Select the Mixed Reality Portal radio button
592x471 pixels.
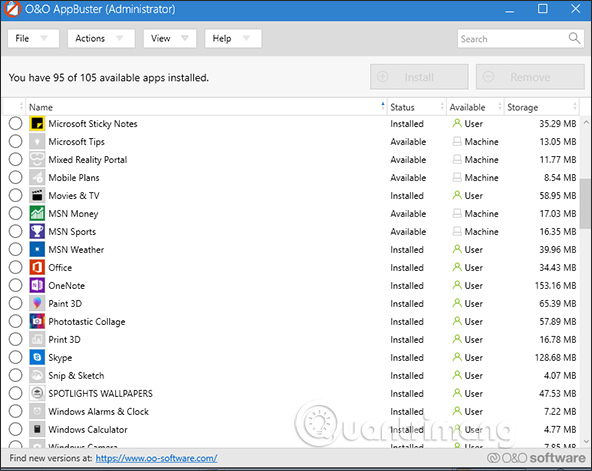(15, 159)
